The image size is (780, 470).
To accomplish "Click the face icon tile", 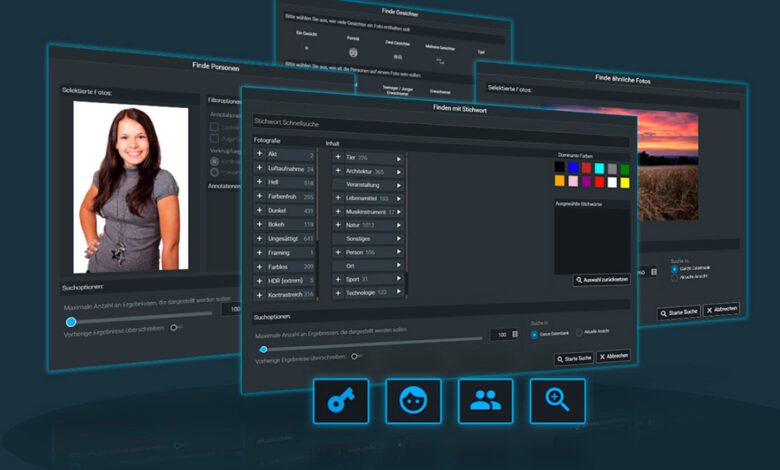I will pyautogui.click(x=413, y=401).
